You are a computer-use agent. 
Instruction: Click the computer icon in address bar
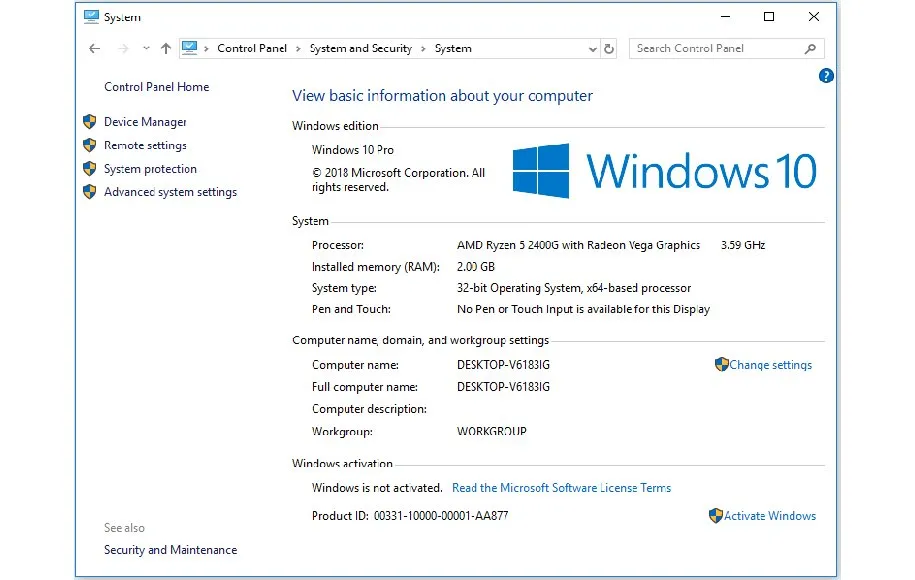pyautogui.click(x=190, y=48)
